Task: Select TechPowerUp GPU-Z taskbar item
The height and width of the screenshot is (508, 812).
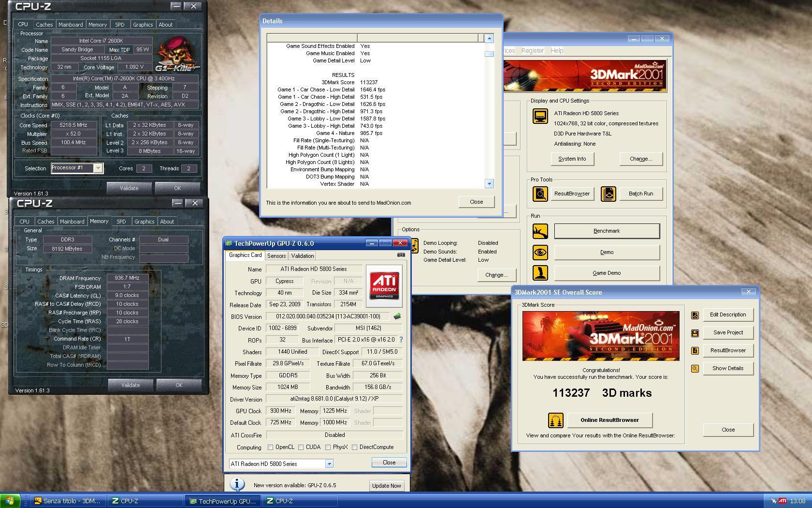Action: pyautogui.click(x=224, y=501)
